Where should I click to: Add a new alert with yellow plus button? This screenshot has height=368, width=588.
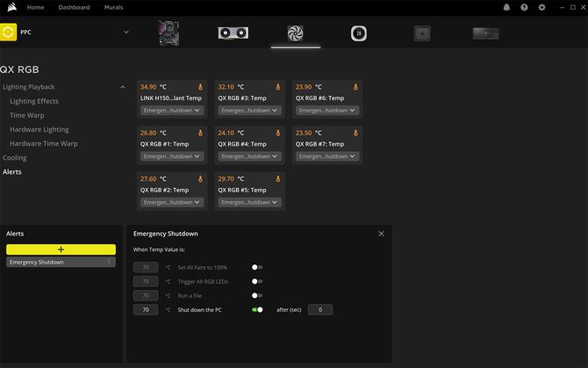pos(61,249)
